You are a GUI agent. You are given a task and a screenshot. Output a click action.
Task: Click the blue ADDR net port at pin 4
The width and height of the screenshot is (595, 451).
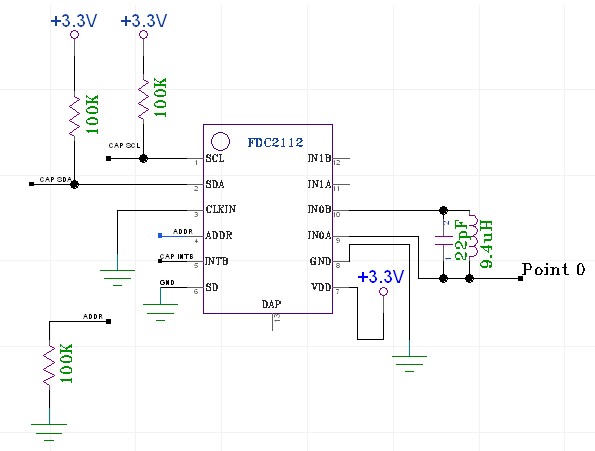pos(160,236)
